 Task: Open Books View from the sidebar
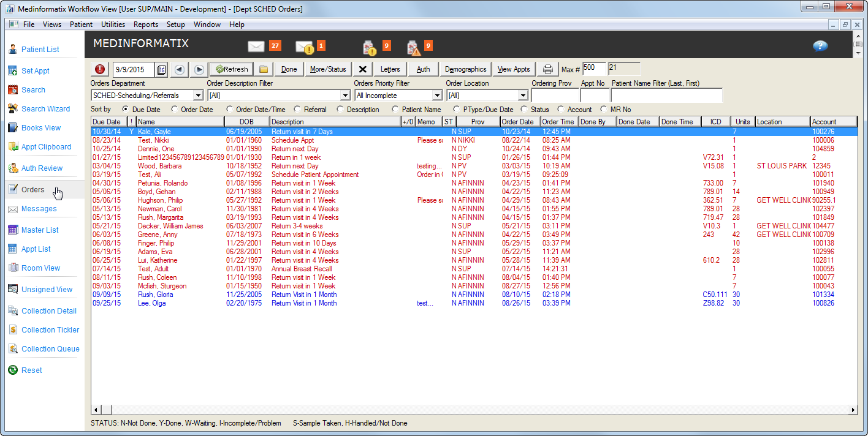(41, 127)
